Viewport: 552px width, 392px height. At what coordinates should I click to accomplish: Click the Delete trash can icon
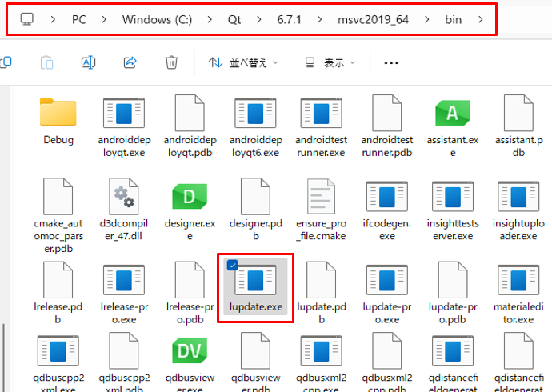pos(171,62)
